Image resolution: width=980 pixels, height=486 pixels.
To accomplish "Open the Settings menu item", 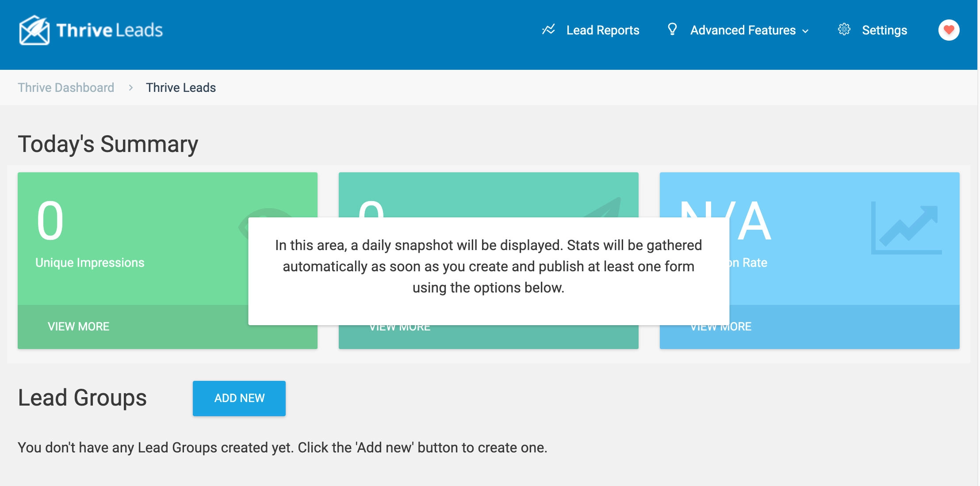I will click(x=884, y=30).
